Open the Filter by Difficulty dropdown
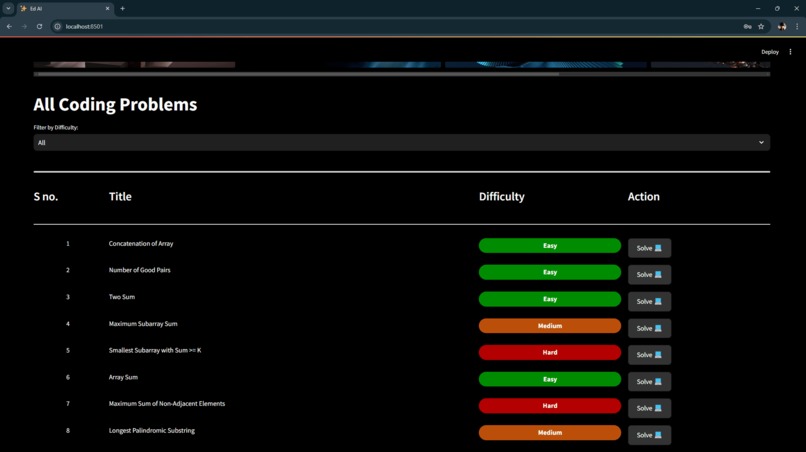This screenshot has width=806, height=452. tap(401, 142)
